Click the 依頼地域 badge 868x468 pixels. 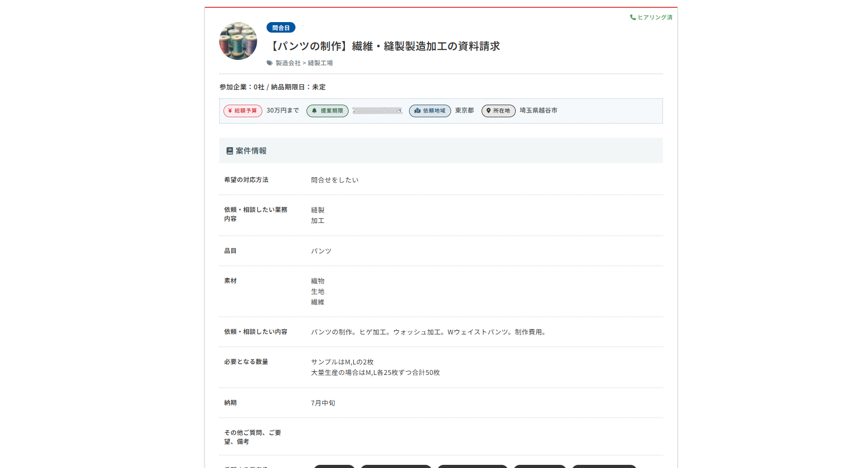tap(430, 111)
